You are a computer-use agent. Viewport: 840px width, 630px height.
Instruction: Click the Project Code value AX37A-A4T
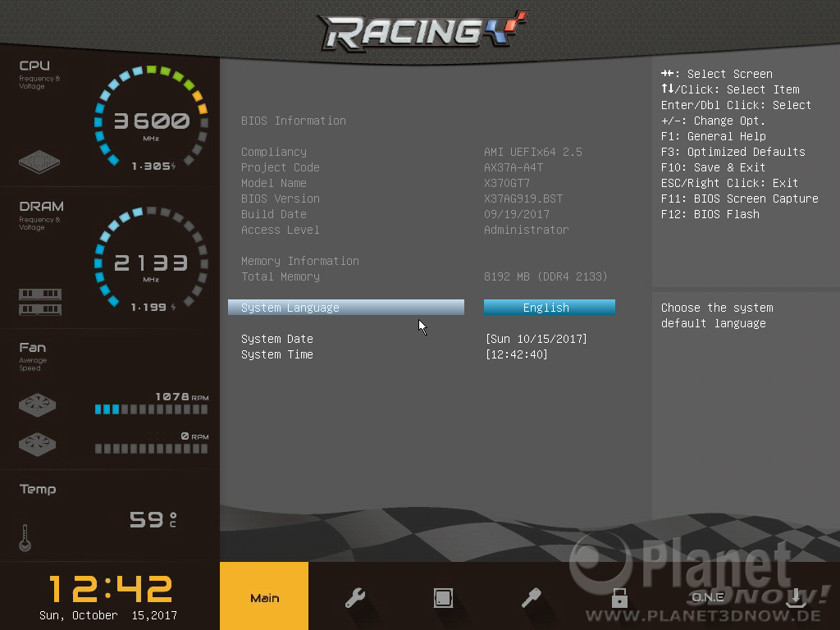514,167
